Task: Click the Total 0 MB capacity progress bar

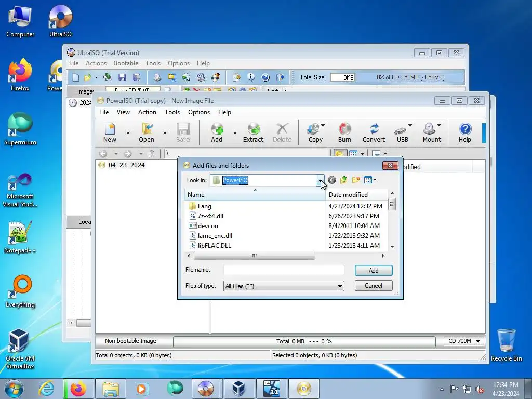Action: pos(304,341)
